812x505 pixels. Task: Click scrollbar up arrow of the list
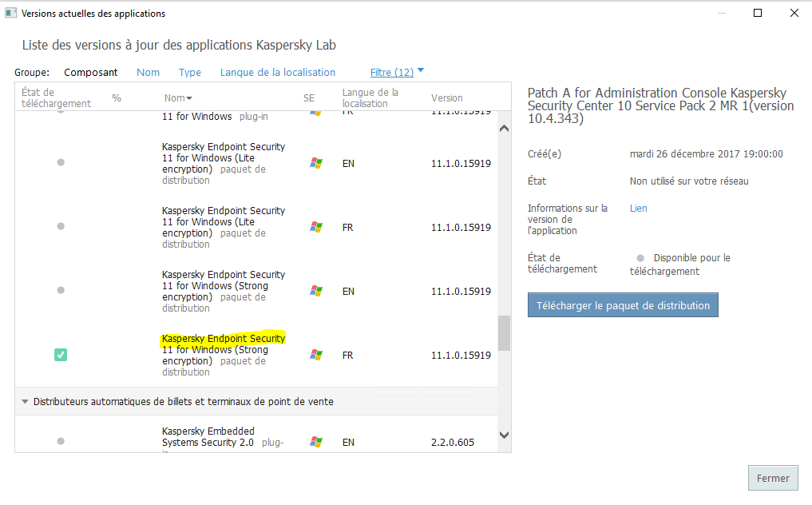click(504, 129)
